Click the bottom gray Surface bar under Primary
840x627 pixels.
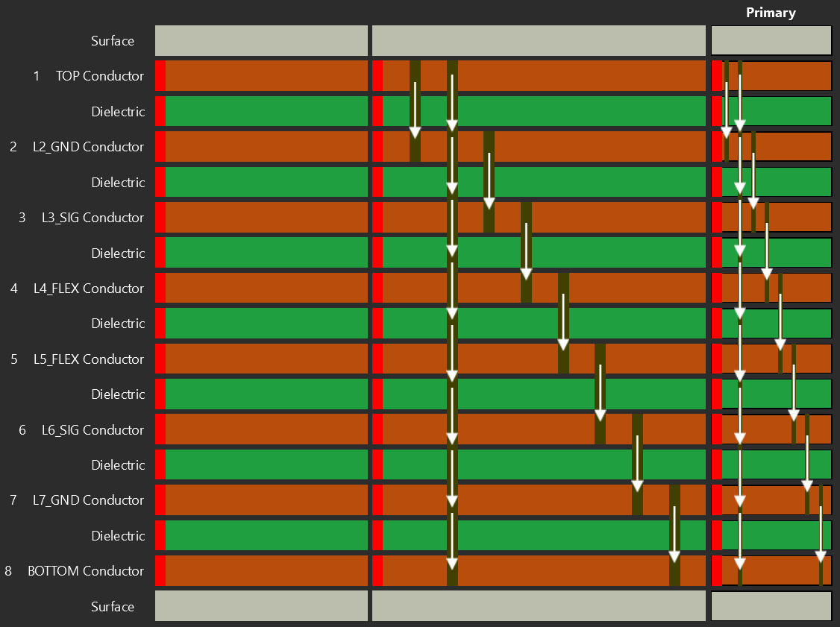coord(771,605)
